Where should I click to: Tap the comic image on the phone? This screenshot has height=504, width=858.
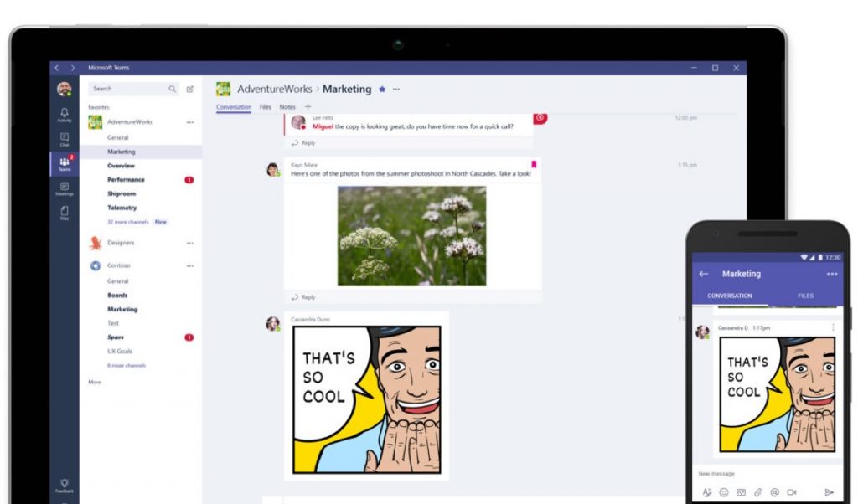pos(777,394)
